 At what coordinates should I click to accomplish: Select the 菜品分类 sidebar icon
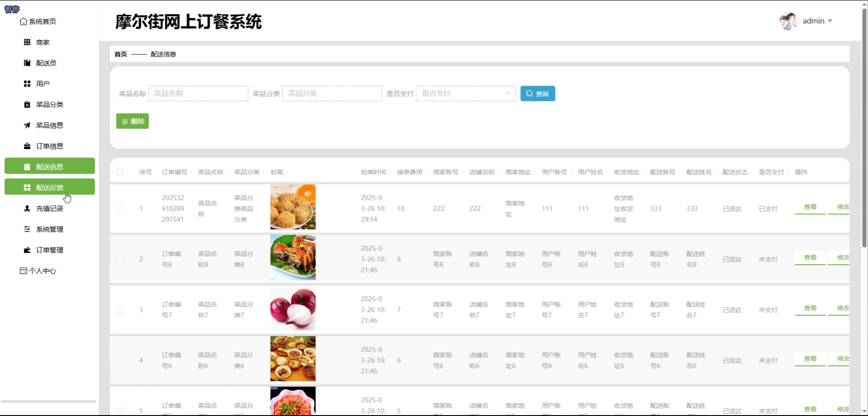[x=27, y=104]
